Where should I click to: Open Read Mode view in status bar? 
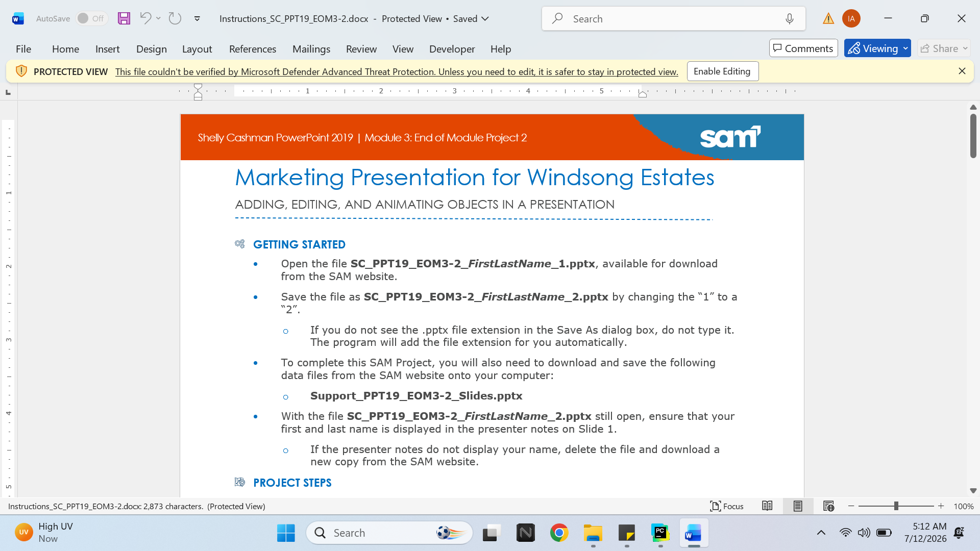click(767, 506)
